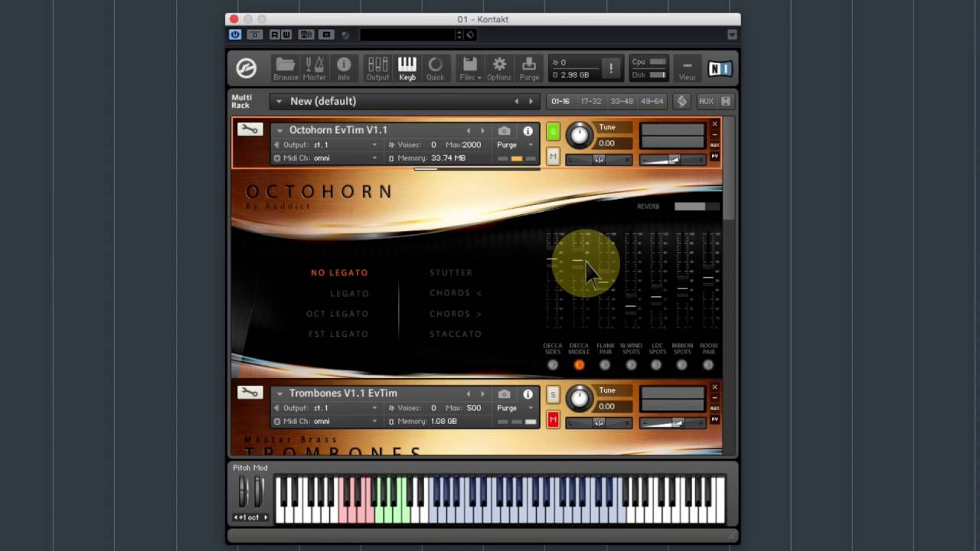Click the View minimize icon
The height and width of the screenshot is (551, 980).
point(687,68)
